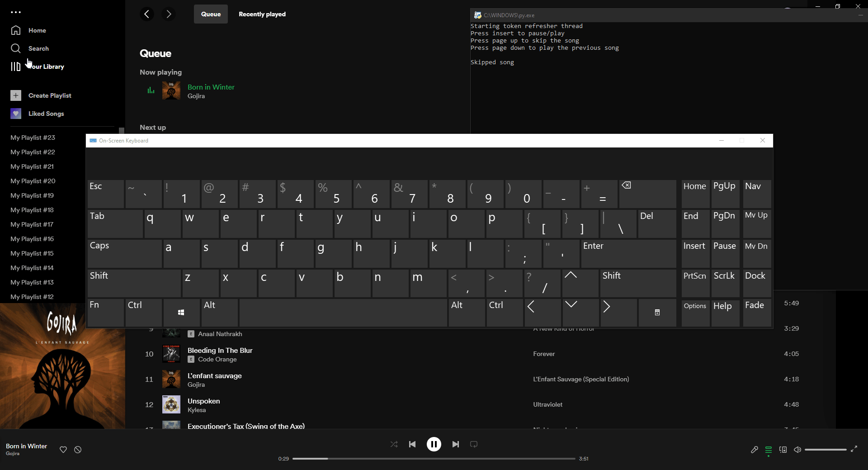Adjust the volume slider
868x470 pixels.
click(826, 450)
